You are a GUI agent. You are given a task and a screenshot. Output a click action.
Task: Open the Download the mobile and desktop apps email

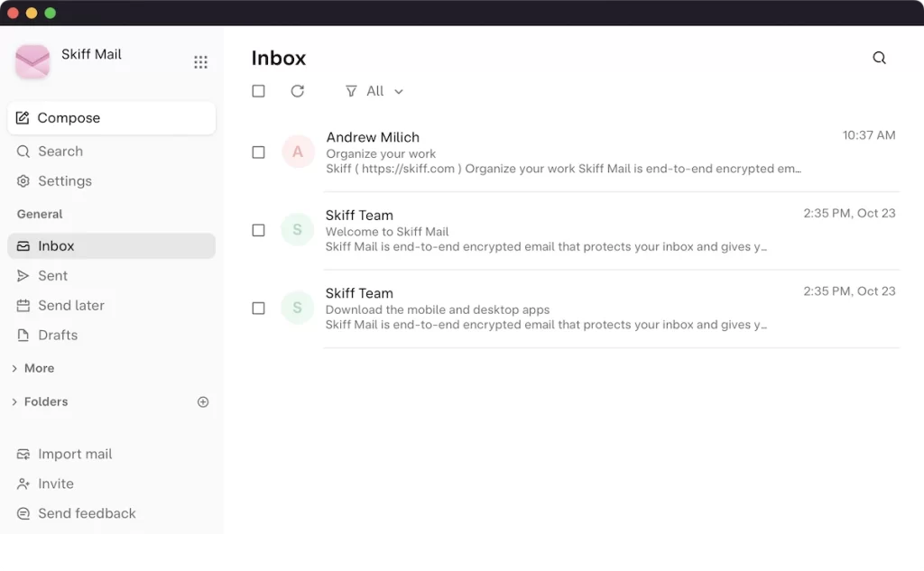[x=611, y=309]
